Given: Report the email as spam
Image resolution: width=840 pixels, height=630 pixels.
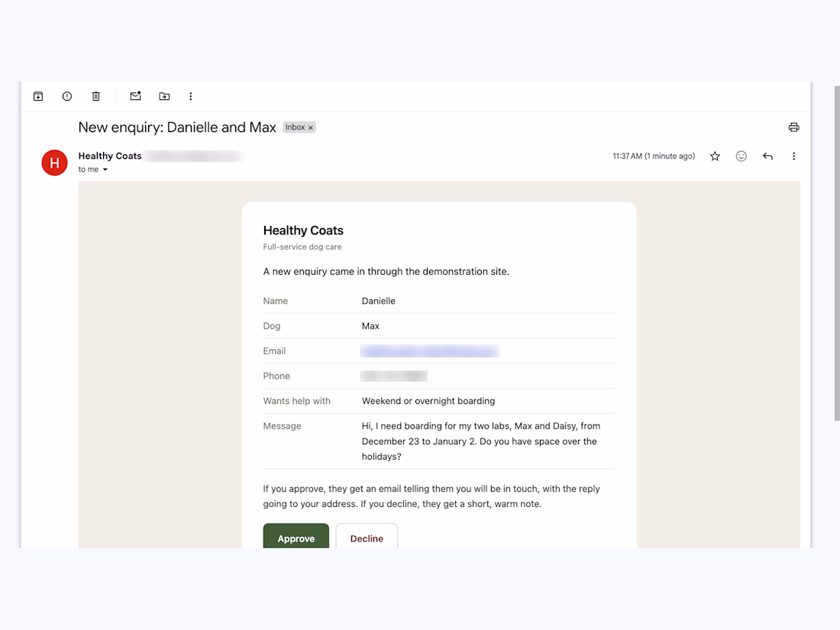Looking at the screenshot, I should [x=67, y=96].
